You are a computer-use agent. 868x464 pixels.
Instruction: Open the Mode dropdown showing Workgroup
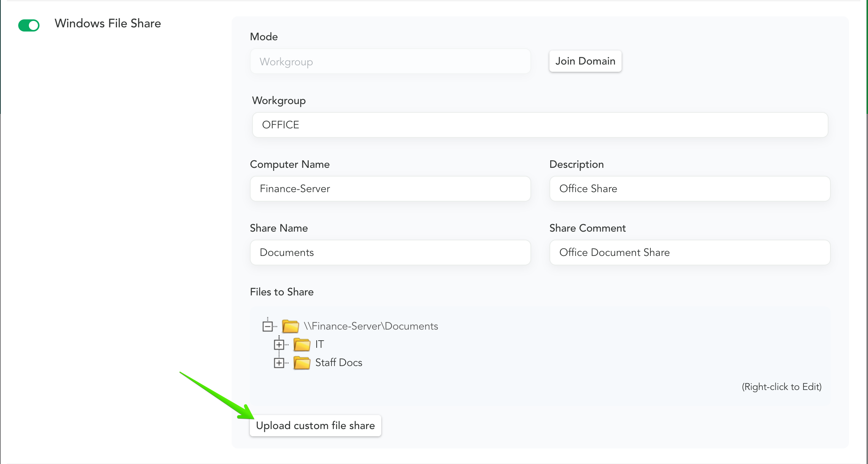click(x=390, y=62)
